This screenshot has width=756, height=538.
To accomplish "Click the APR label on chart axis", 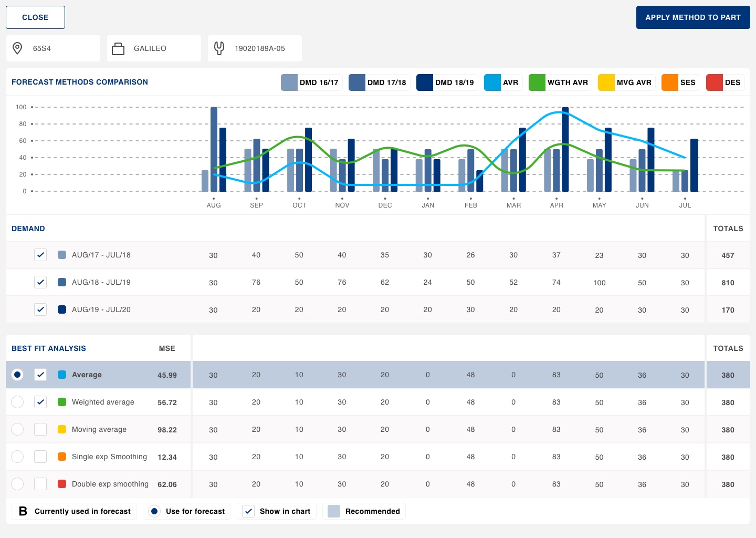I will pos(556,205).
